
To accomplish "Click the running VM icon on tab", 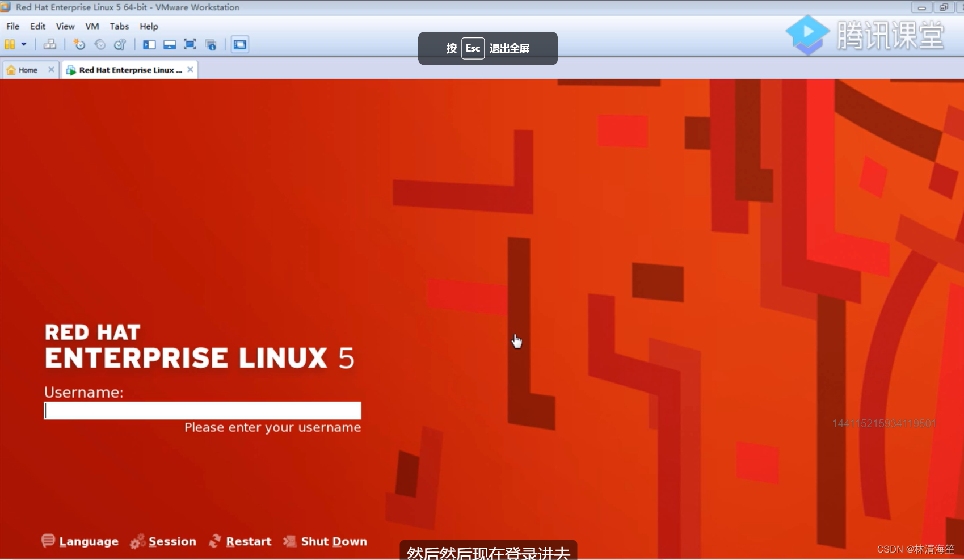I will tap(71, 70).
